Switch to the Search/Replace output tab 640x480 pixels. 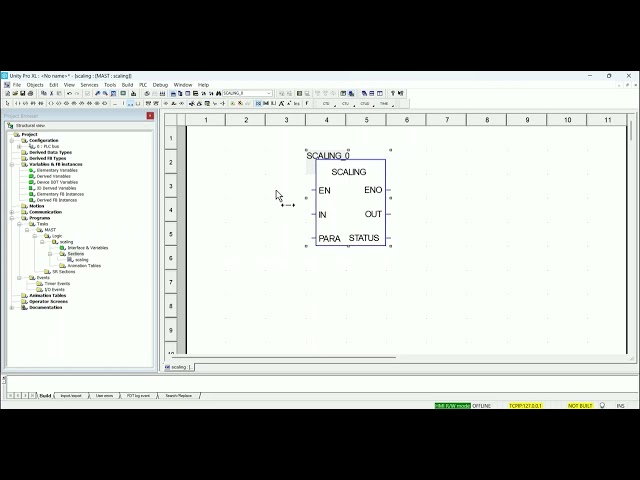[x=178, y=396]
